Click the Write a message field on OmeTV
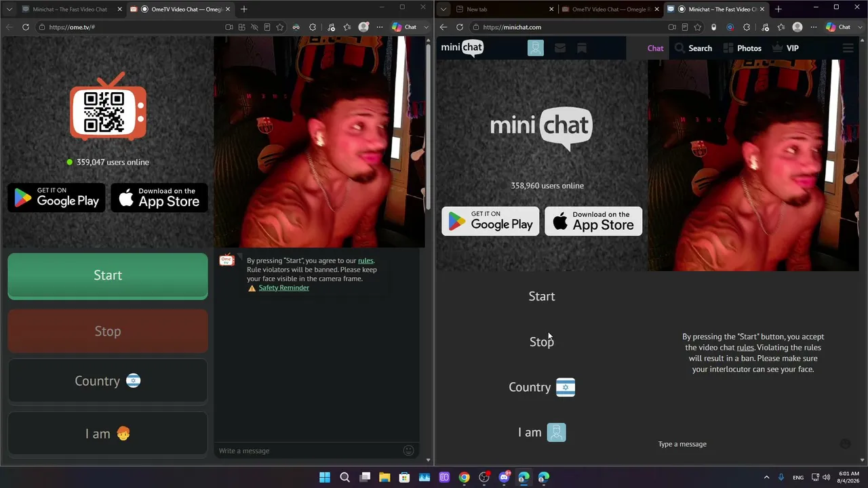Image resolution: width=868 pixels, height=488 pixels. [309, 451]
